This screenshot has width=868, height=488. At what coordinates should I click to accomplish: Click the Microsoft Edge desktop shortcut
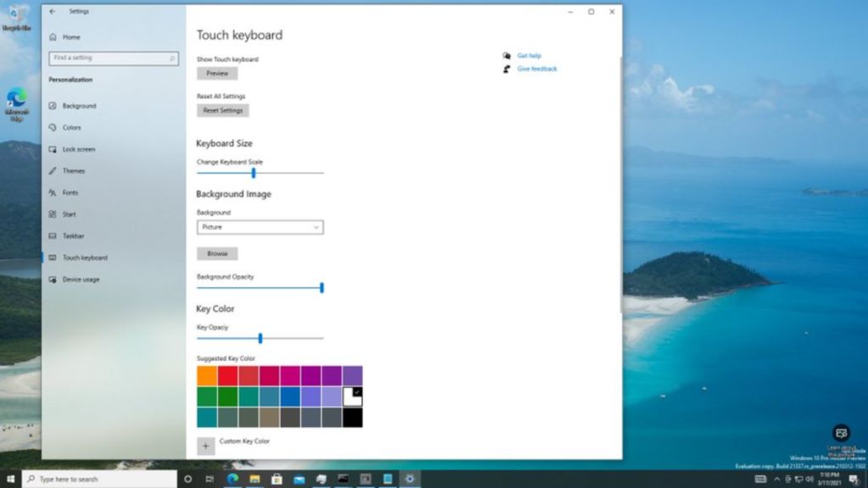click(x=17, y=104)
